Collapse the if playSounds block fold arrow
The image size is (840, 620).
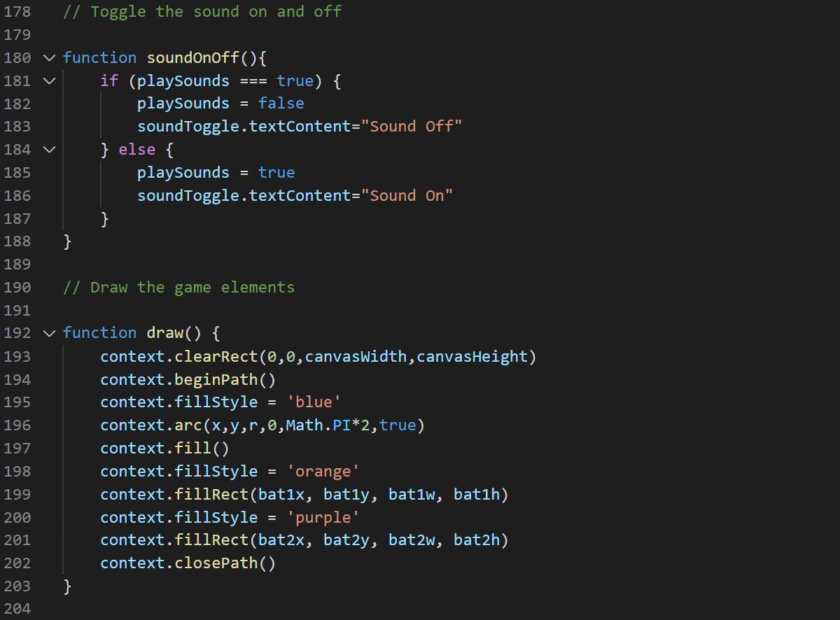point(48,80)
